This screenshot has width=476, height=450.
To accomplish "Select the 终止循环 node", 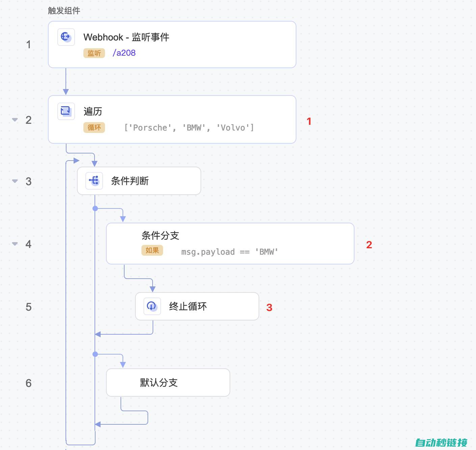I will coord(197,306).
